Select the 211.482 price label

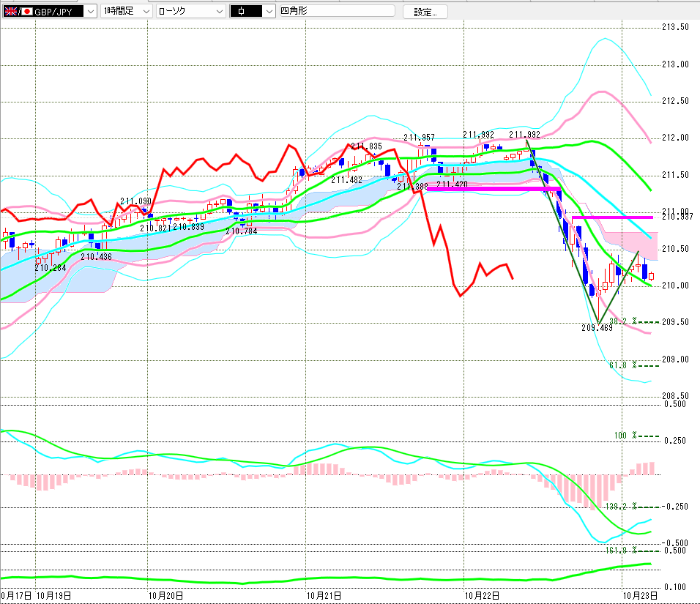[347, 180]
